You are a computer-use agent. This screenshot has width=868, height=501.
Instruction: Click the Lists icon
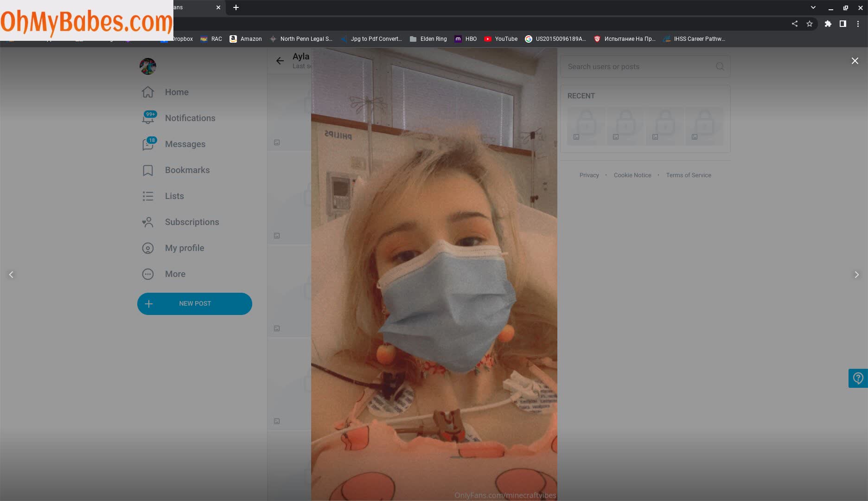[x=148, y=196]
